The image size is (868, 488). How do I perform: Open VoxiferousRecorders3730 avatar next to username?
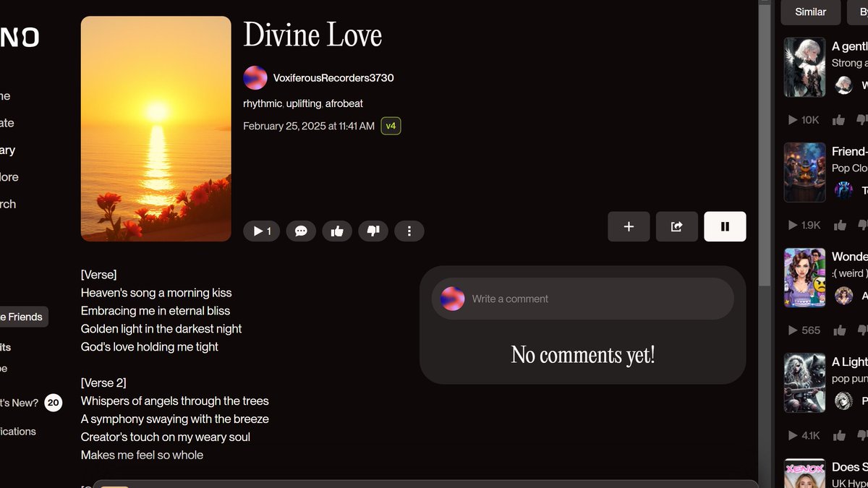255,78
